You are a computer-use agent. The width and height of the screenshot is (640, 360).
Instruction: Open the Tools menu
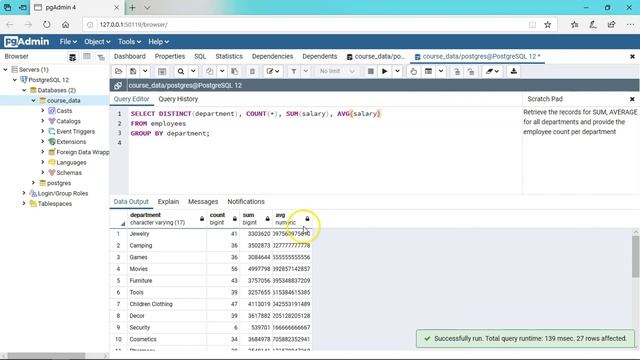click(129, 42)
